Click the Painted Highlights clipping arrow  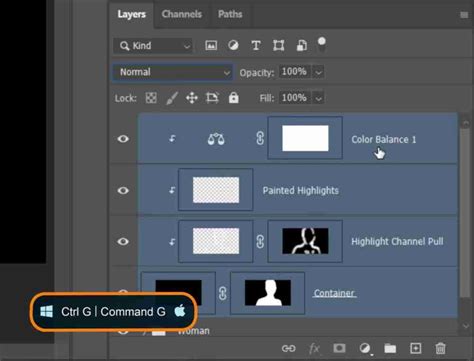tap(172, 190)
